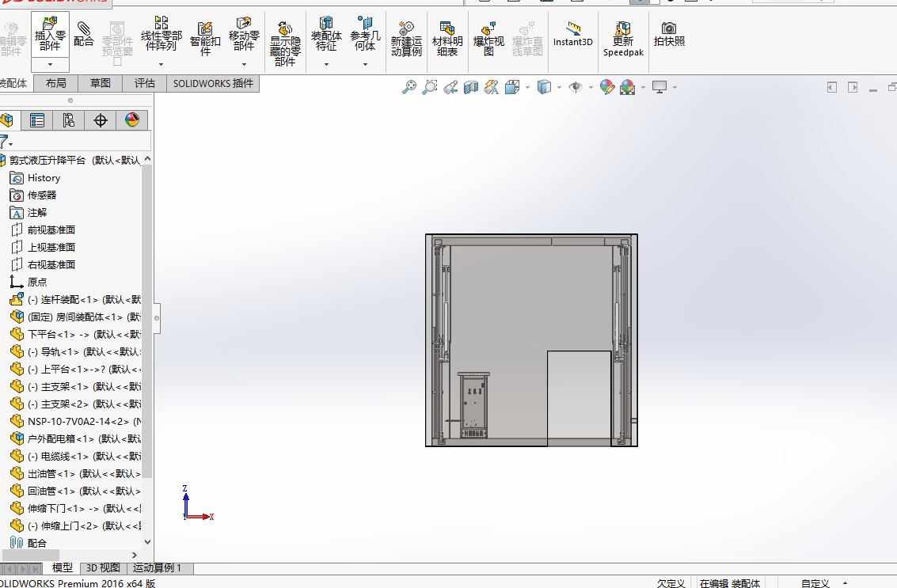Screen dimensions: 897x588
Task: Open dropdown arrow under Assembly Features
Action: 326,65
